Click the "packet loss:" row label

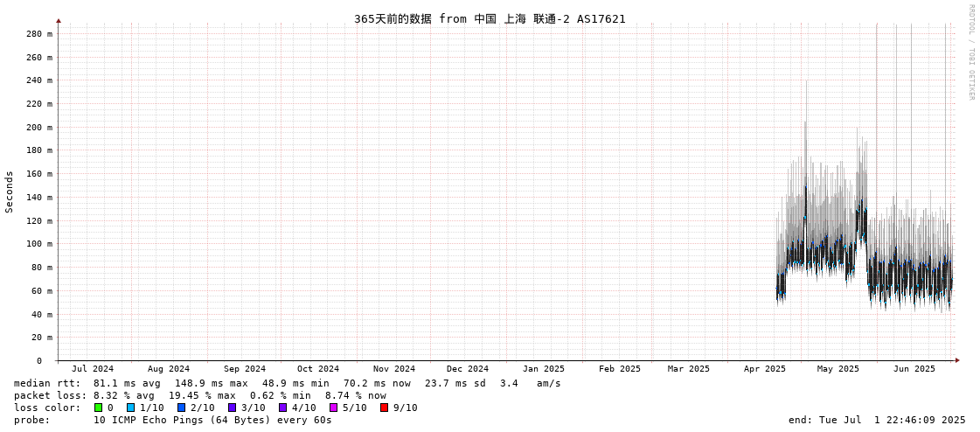[50, 395]
